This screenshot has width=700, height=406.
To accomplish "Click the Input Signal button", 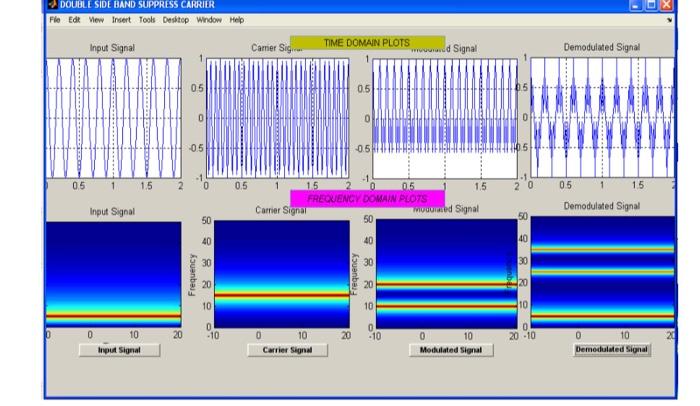I will tap(119, 350).
